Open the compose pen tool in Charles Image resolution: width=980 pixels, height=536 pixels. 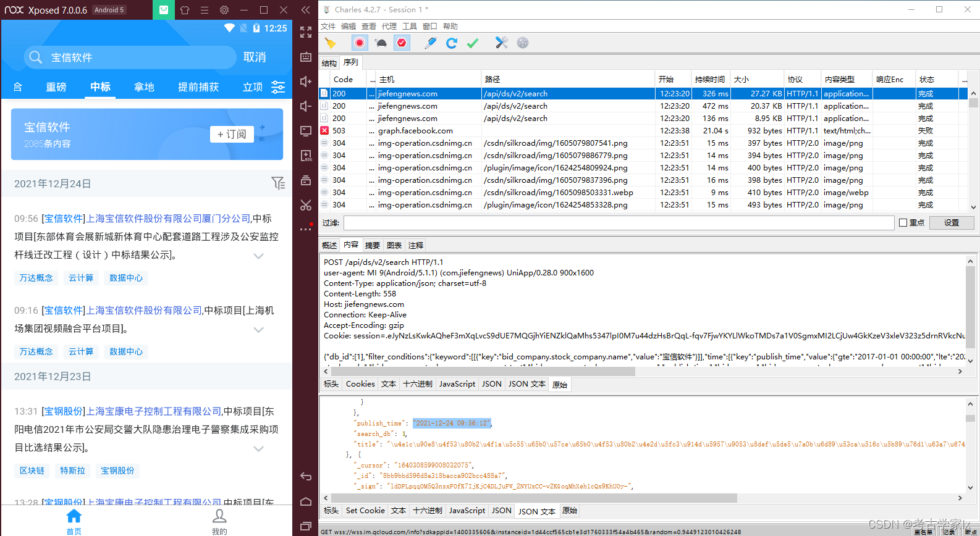tap(431, 43)
